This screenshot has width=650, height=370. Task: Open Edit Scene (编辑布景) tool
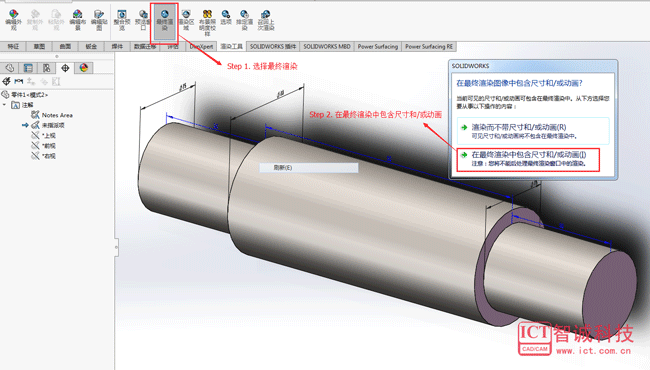pyautogui.click(x=78, y=20)
